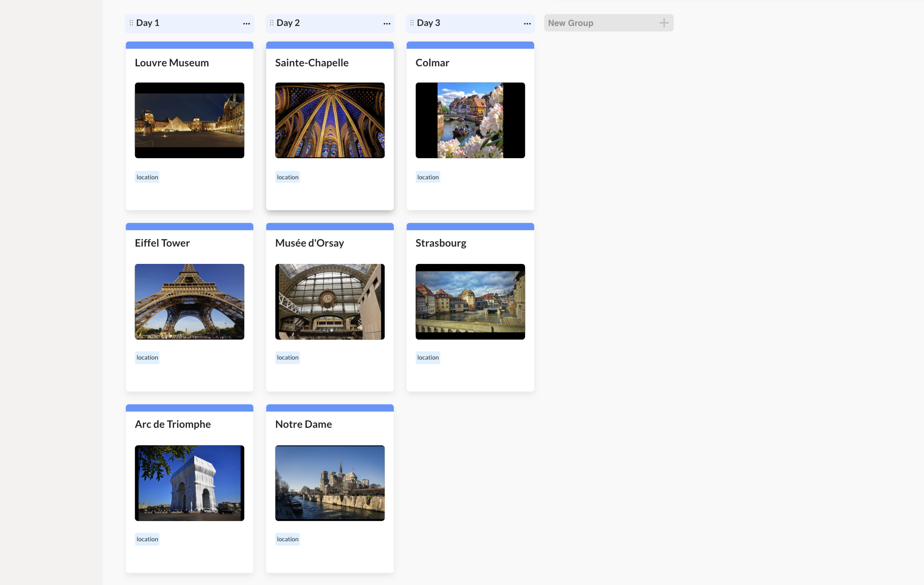The width and height of the screenshot is (924, 585).
Task: Click location tag on Arc de Triomphe
Action: [147, 539]
